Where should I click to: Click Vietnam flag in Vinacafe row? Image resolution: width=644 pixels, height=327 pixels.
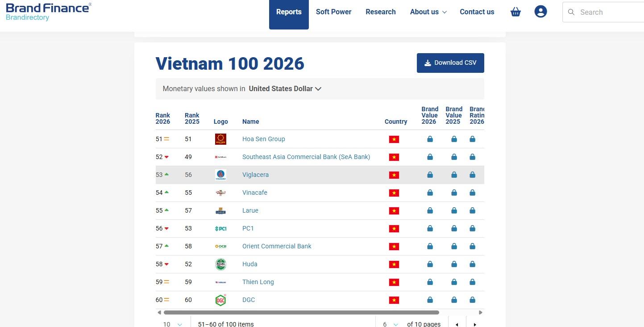tap(394, 193)
